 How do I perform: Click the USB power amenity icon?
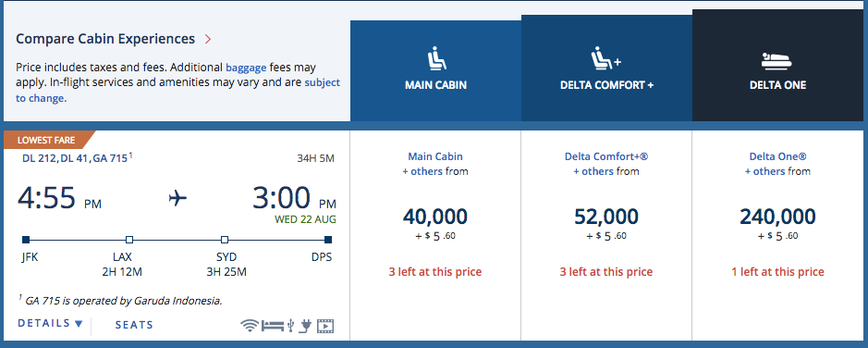[290, 326]
